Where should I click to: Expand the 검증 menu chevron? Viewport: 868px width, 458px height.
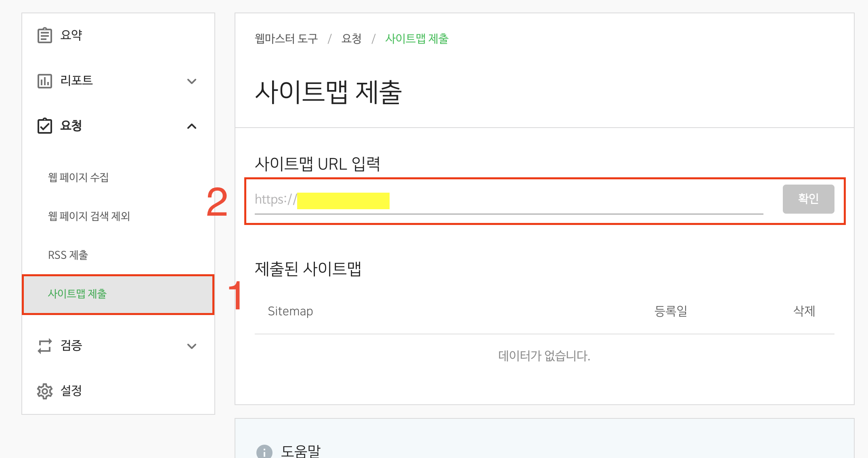(x=192, y=346)
